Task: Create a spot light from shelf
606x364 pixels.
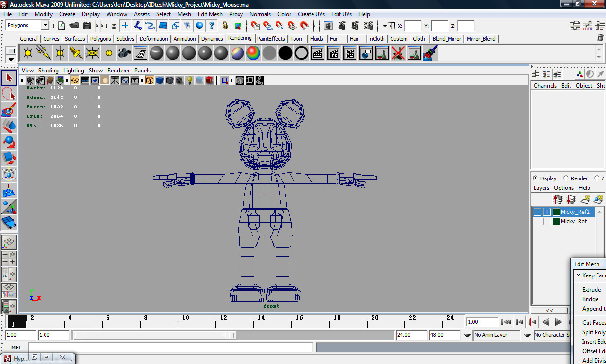Action: [x=76, y=53]
